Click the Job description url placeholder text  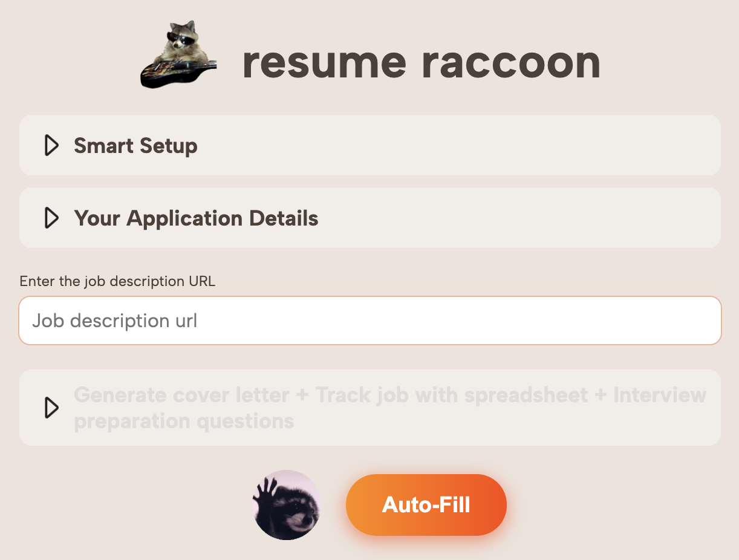[114, 321]
